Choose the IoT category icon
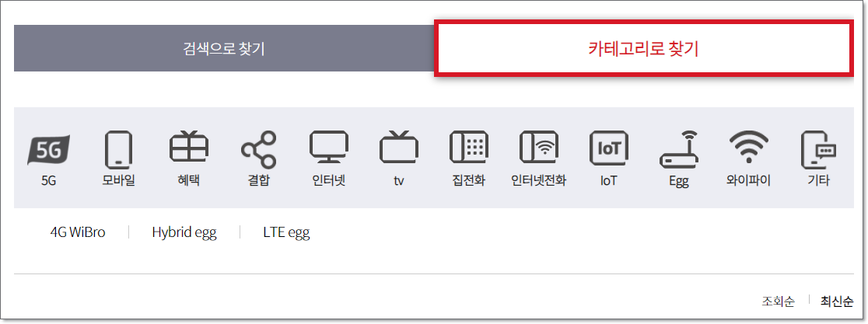This screenshot has height=324, width=868. (x=608, y=148)
